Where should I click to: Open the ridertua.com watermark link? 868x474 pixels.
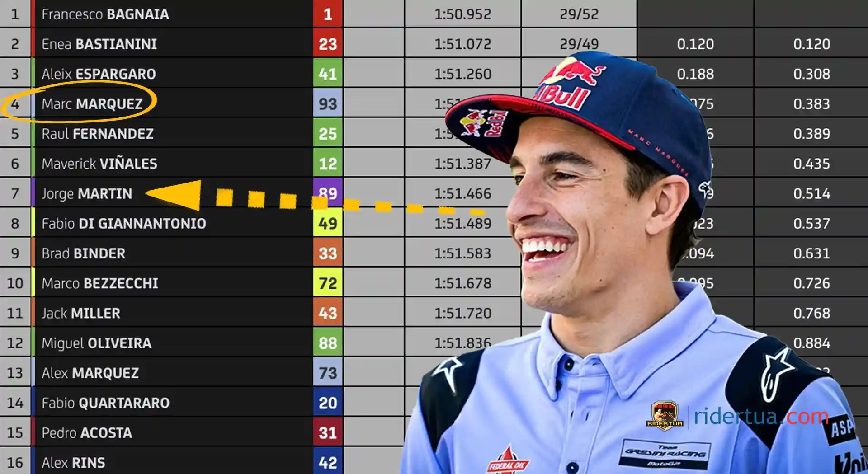point(761,416)
